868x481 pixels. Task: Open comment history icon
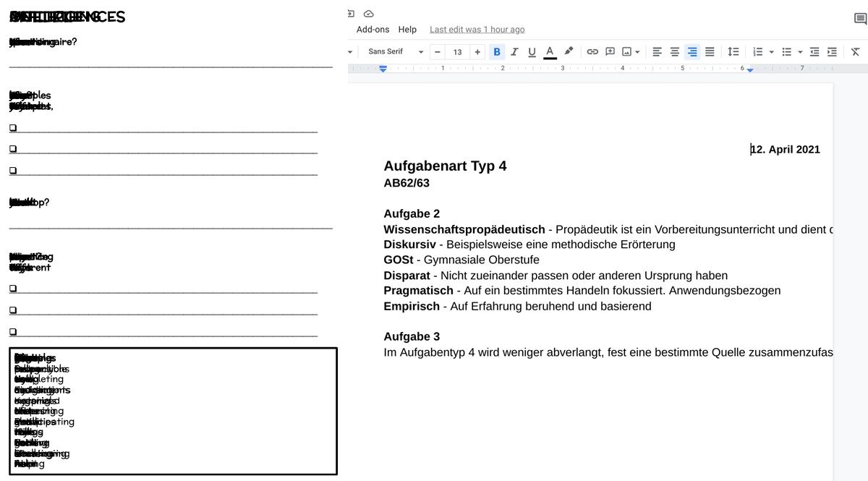click(860, 20)
